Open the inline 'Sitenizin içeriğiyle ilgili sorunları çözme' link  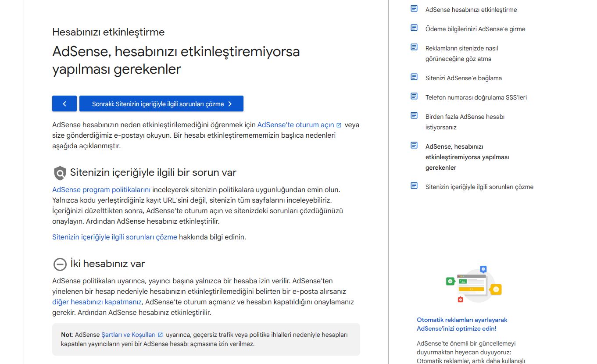pyautogui.click(x=114, y=237)
